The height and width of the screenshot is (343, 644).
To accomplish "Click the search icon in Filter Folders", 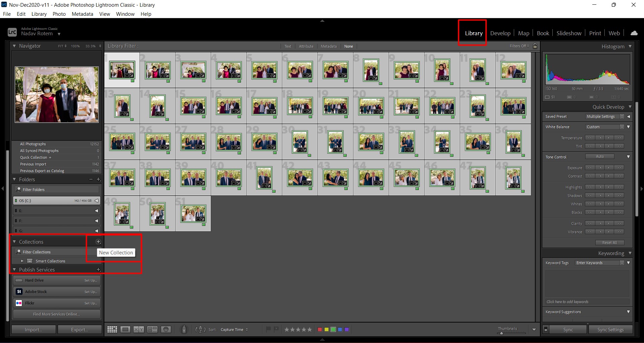I will pos(19,189).
